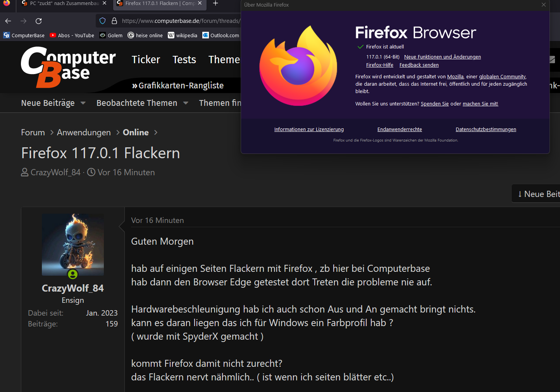Click the user icon before thread author
This screenshot has width=560, height=392.
click(25, 172)
